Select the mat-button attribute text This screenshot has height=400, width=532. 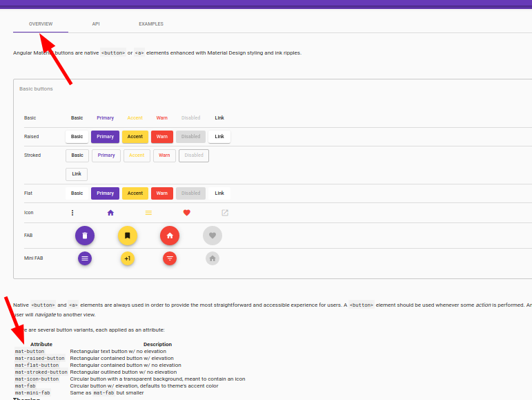point(30,352)
